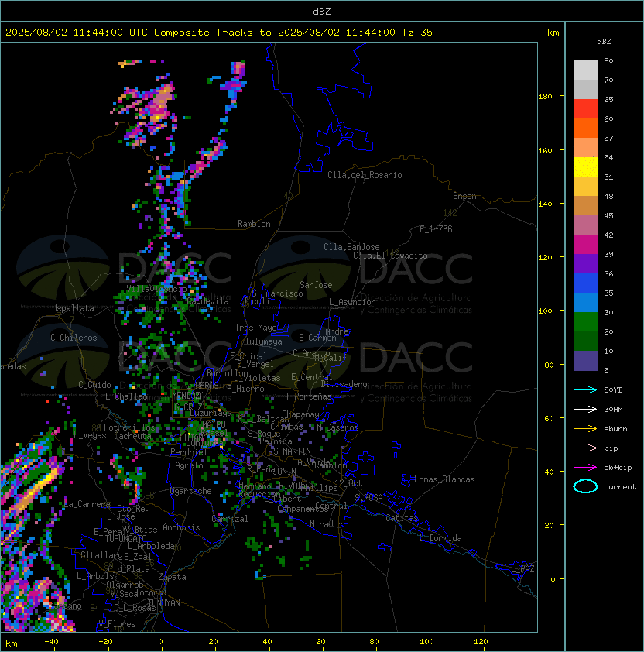Screen dimensions: 644x652
Task: Click the yellow eburn arrow icon
Action: pos(585,429)
